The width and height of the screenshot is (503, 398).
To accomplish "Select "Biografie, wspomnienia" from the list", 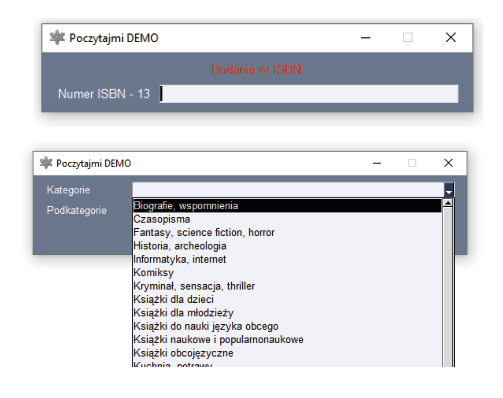I will (x=287, y=206).
